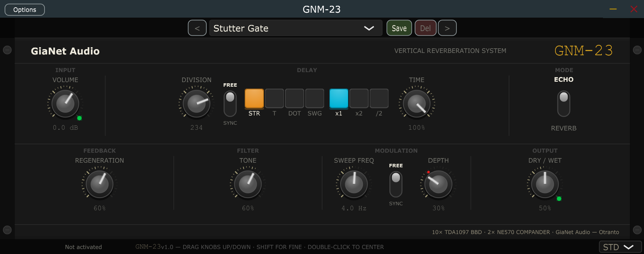Image resolution: width=644 pixels, height=254 pixels.
Task: Click the input VOLUME knob
Action: pyautogui.click(x=65, y=104)
